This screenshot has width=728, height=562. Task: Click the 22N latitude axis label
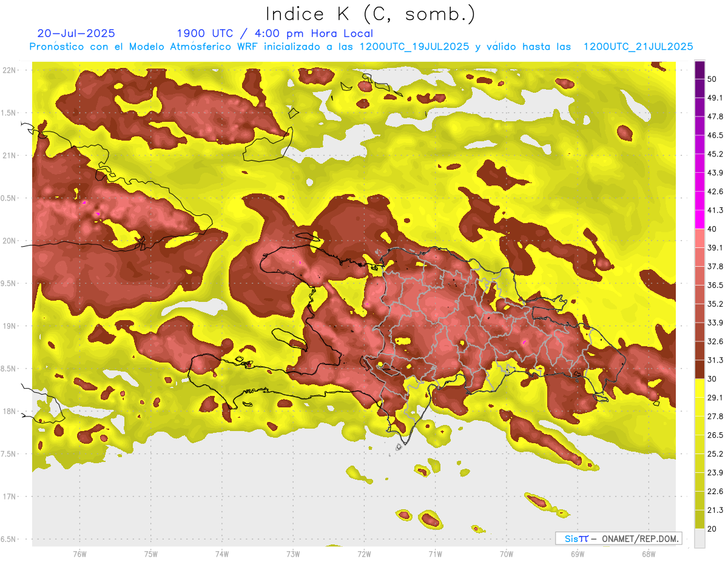click(10, 70)
